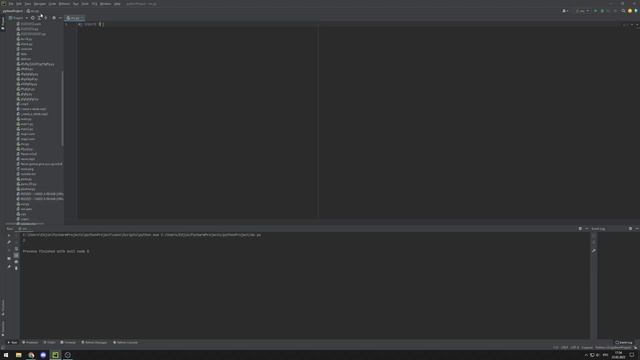Image resolution: width=640 pixels, height=360 pixels.
Task: Toggle Structure side tool button
Action: point(3,307)
